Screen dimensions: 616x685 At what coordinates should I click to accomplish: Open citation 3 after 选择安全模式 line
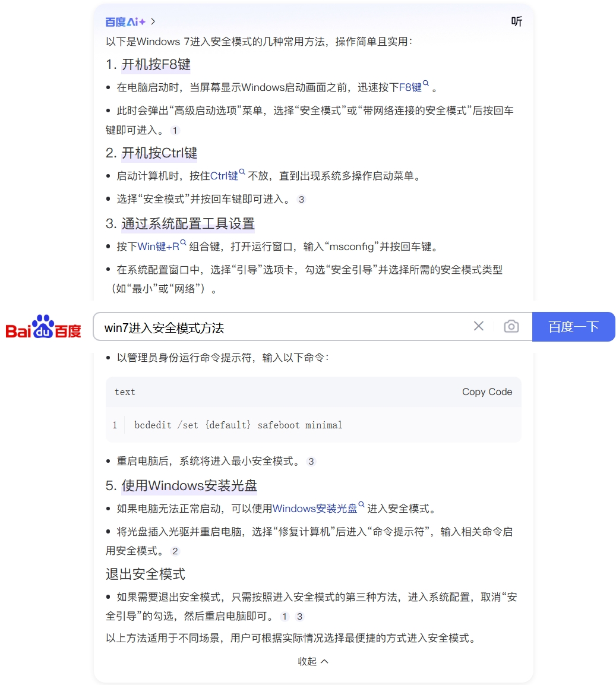tap(301, 200)
